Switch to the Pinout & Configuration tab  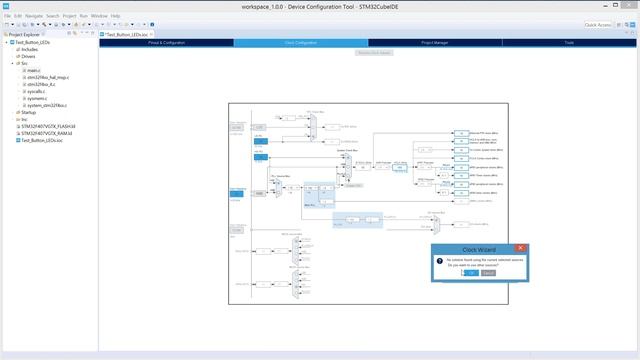(x=167, y=42)
